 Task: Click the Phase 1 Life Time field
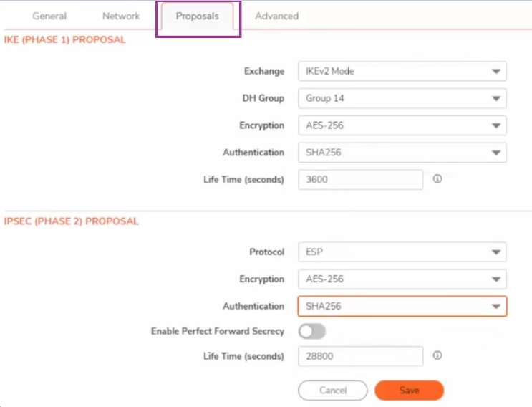[361, 180]
